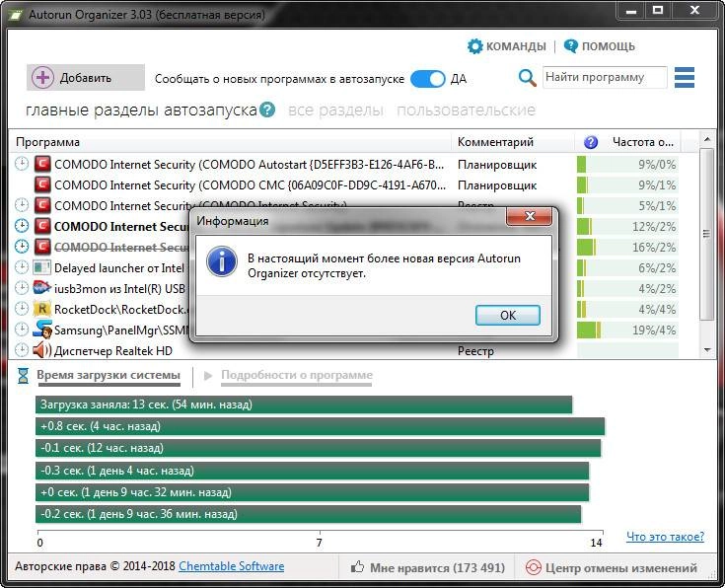Click Мне нравится (173 491) button
This screenshot has width=725, height=588.
[427, 567]
